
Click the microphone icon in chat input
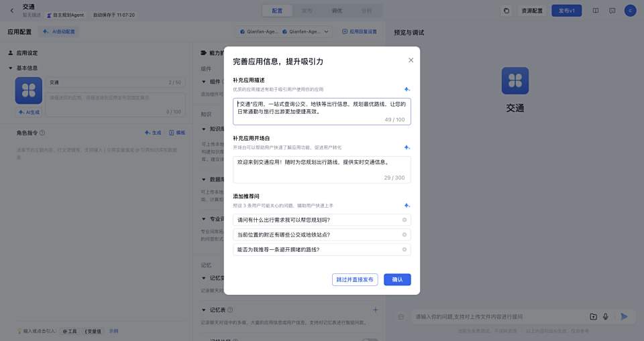606,316
